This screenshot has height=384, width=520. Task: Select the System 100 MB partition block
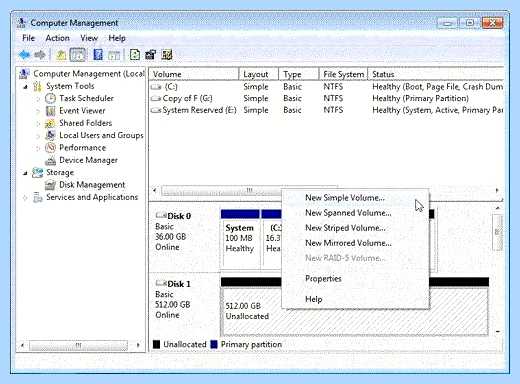240,238
